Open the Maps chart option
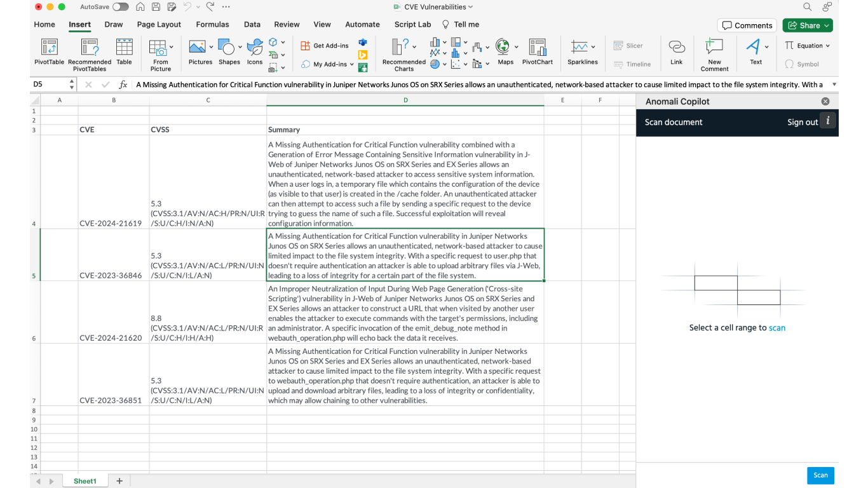The image size is (868, 488). click(x=505, y=51)
